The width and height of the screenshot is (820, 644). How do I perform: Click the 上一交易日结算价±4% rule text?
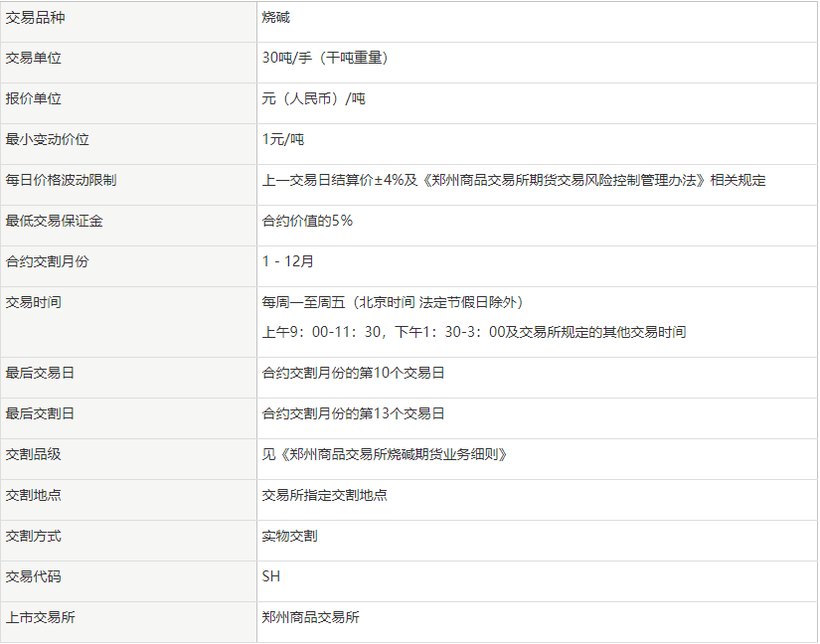tap(514, 180)
